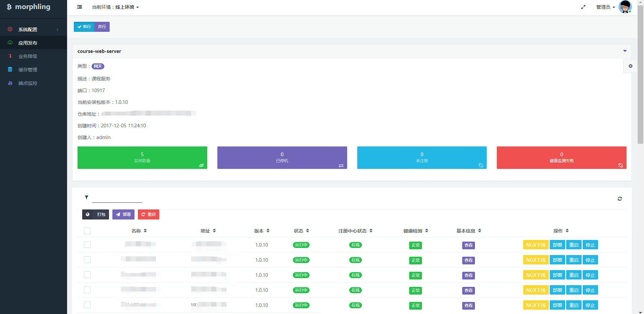The height and width of the screenshot is (314, 644).
Task: Click NGX下线 in the first row
Action: click(x=536, y=245)
